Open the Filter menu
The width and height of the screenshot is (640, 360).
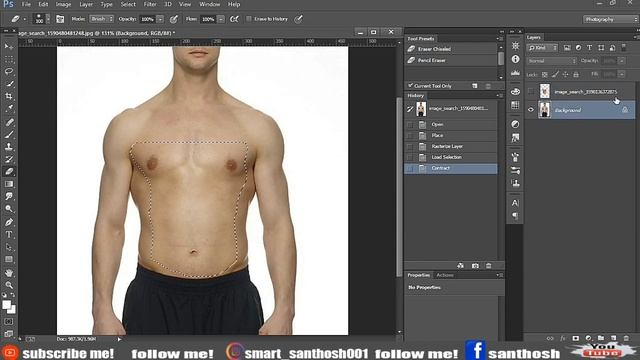(150, 4)
